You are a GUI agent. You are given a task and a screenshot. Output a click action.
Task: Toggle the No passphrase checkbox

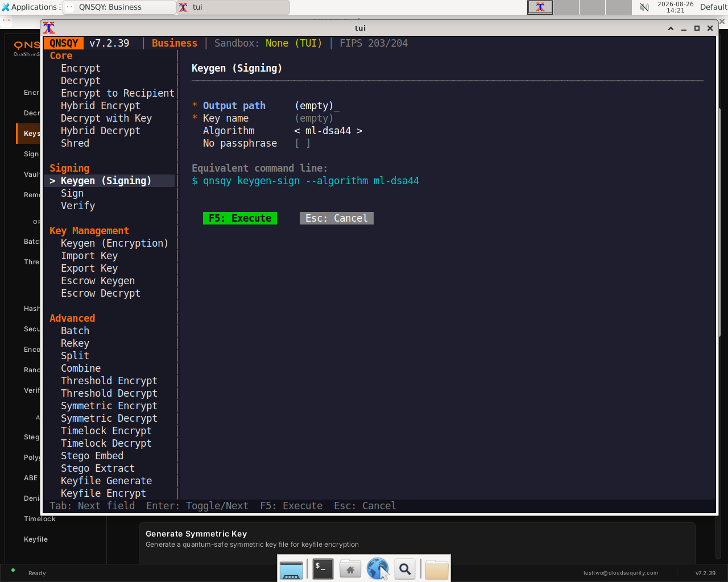303,143
